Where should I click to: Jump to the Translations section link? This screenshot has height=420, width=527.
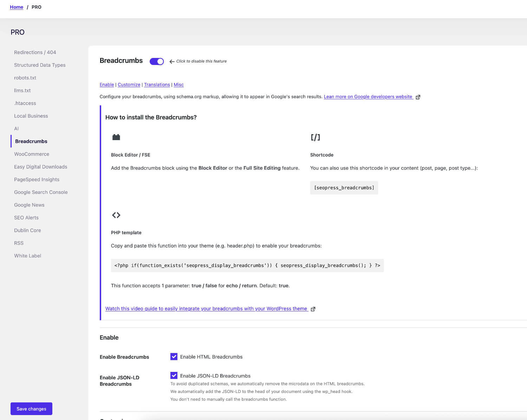157,85
